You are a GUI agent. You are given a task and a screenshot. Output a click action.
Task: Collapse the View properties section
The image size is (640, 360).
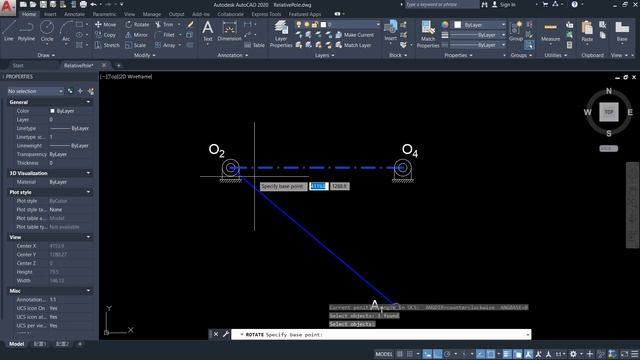point(88,237)
